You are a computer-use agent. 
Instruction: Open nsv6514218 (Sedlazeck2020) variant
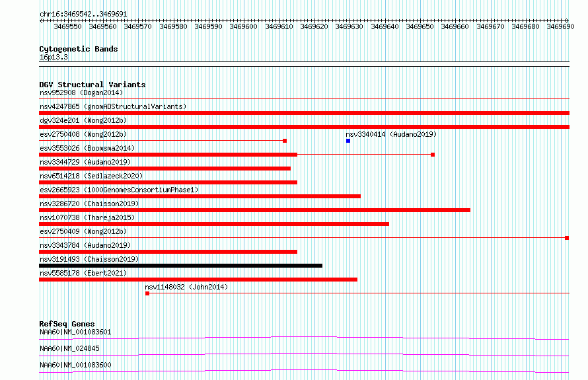tap(91, 176)
